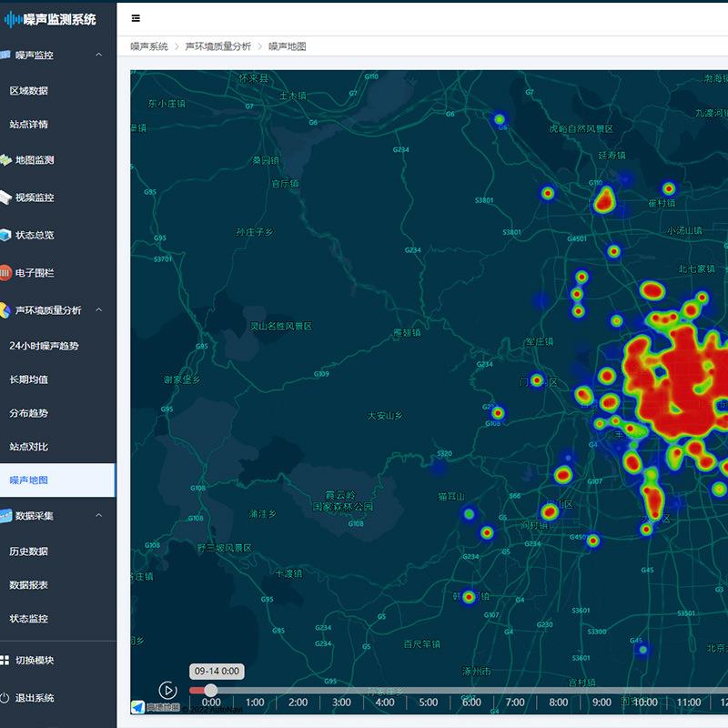Open 地图监测 map icon item
Image resolution: width=728 pixels, height=728 pixels.
click(x=5, y=160)
